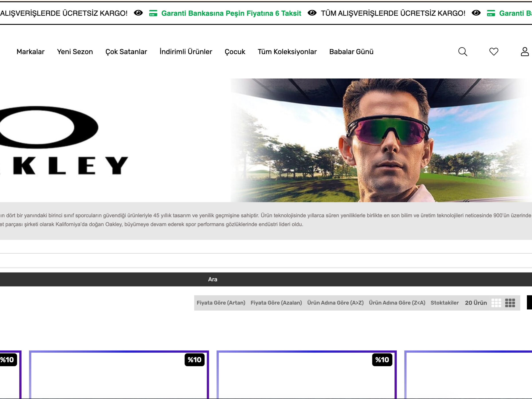This screenshot has width=532, height=399.
Task: Click the dark Ara search bar
Action: click(266, 279)
